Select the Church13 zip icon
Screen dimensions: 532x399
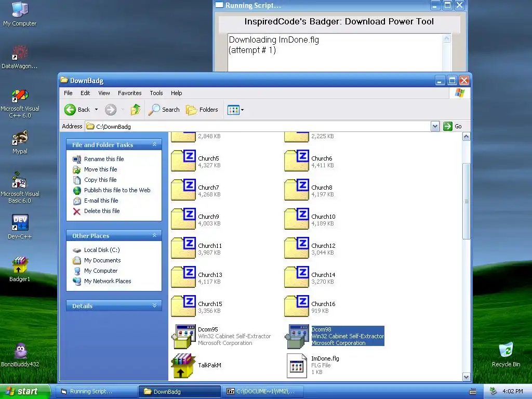point(183,277)
